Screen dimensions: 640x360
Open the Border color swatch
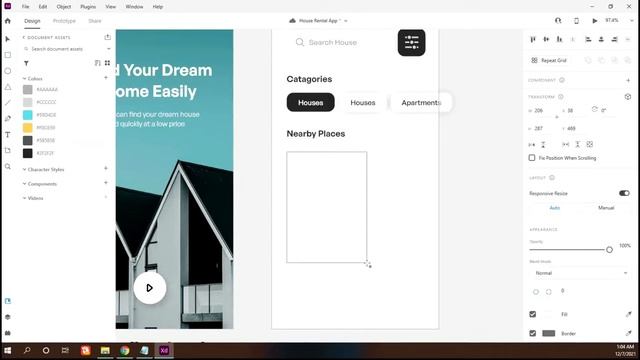[548, 333]
